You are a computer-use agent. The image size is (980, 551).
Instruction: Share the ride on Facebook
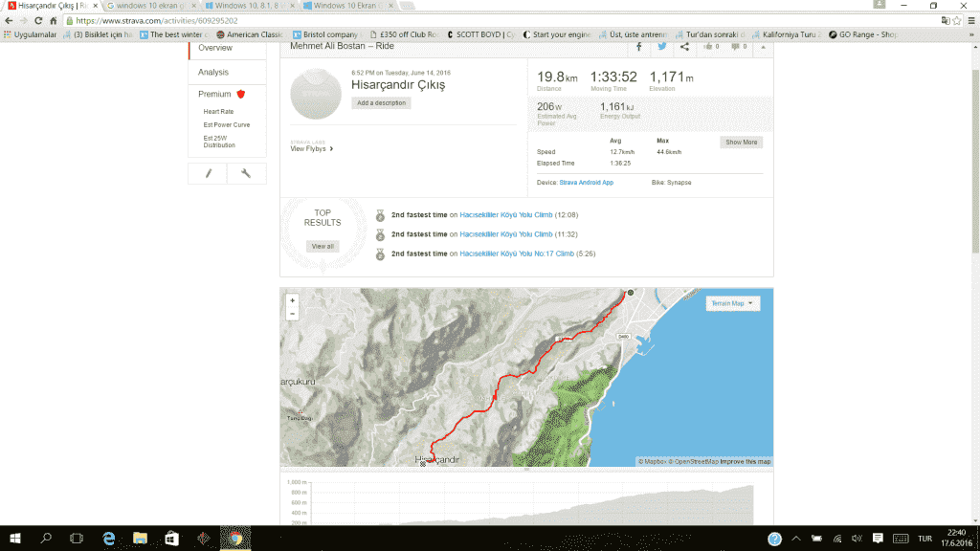pos(638,47)
